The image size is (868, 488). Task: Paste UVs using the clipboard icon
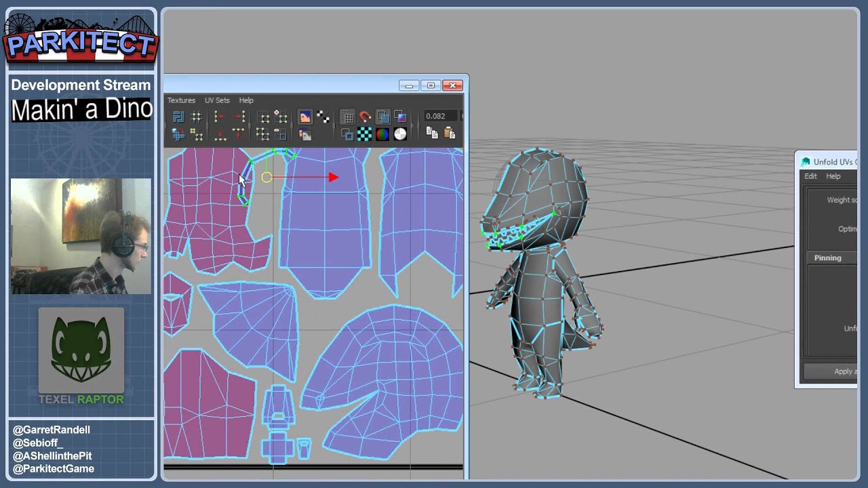(448, 134)
